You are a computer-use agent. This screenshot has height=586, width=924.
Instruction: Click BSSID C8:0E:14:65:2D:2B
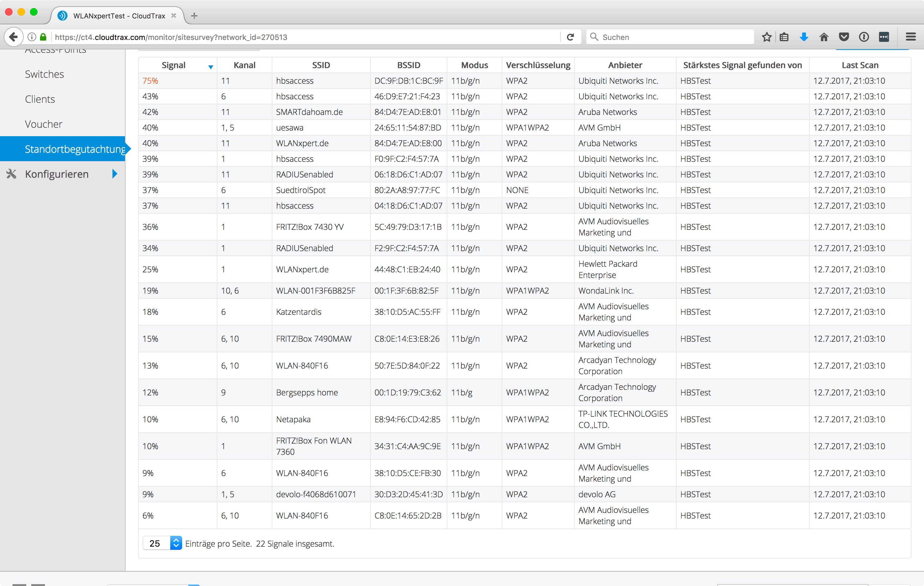tap(408, 515)
